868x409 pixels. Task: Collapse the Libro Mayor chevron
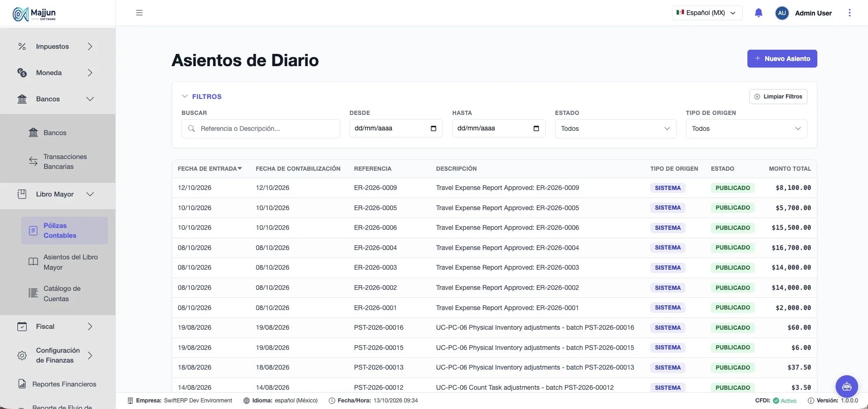[90, 194]
